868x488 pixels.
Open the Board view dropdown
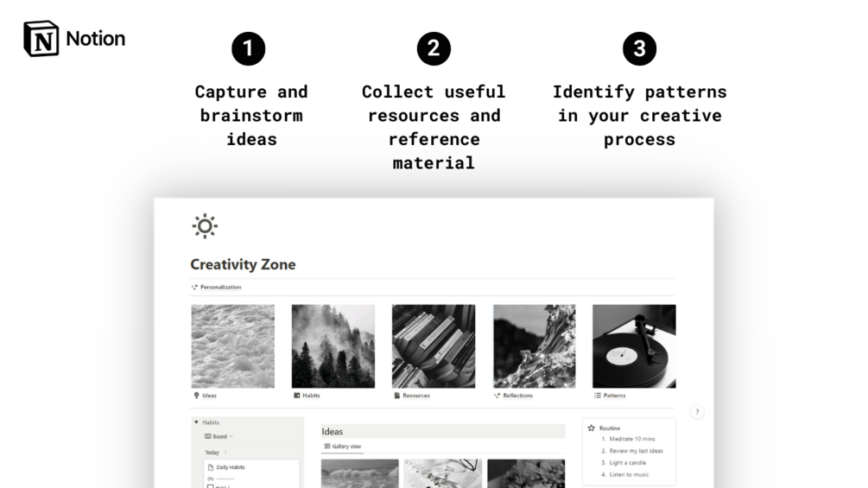pyautogui.click(x=219, y=436)
